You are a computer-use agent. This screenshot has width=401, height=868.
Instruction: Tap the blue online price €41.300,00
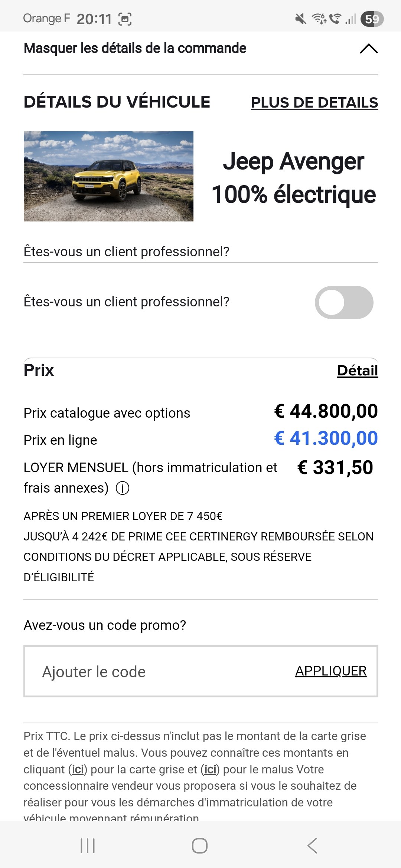pos(326,438)
